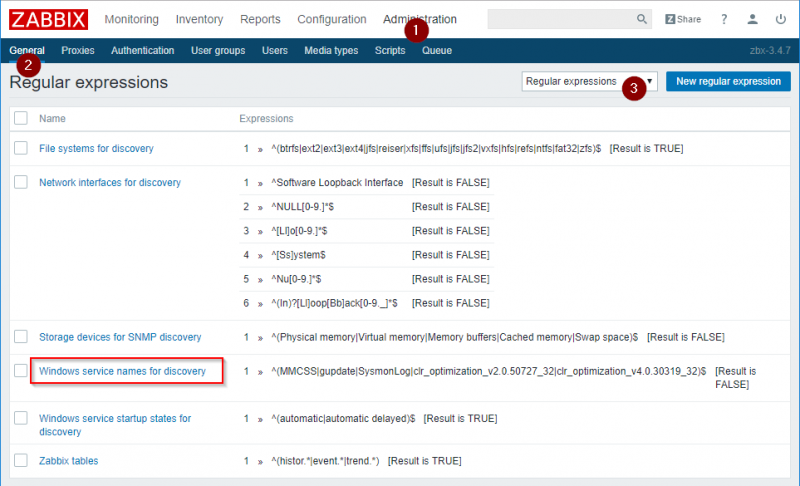Open the Configuration menu
Screen dimensions: 800x486
tap(332, 19)
